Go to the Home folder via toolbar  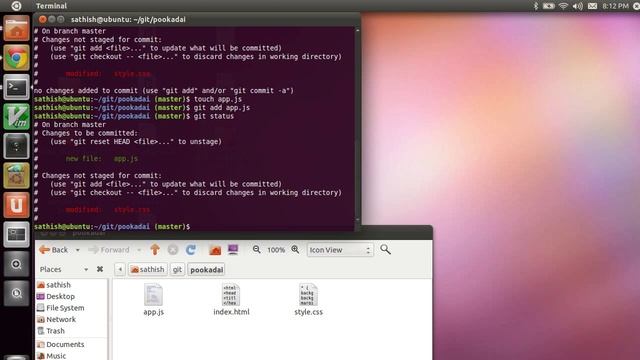(x=215, y=249)
